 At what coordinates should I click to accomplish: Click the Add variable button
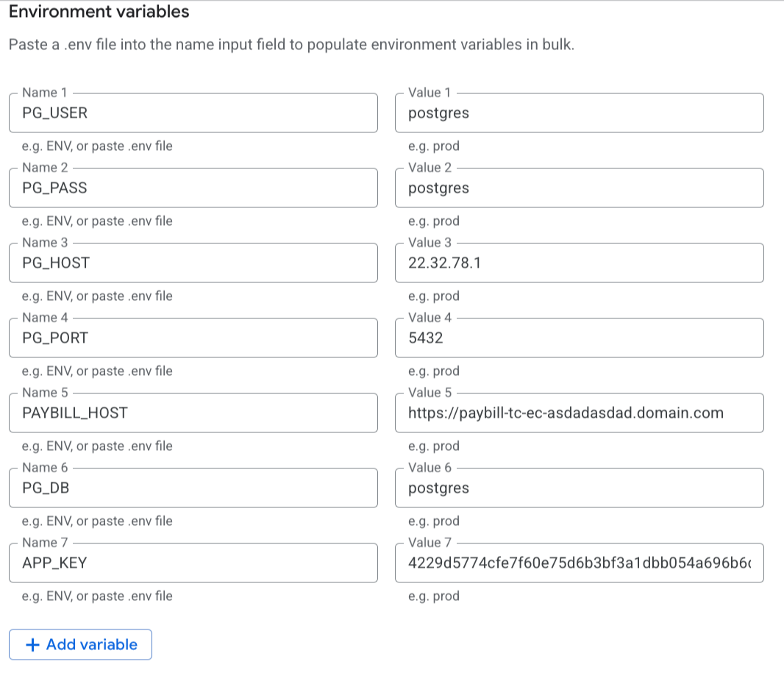click(x=79, y=644)
